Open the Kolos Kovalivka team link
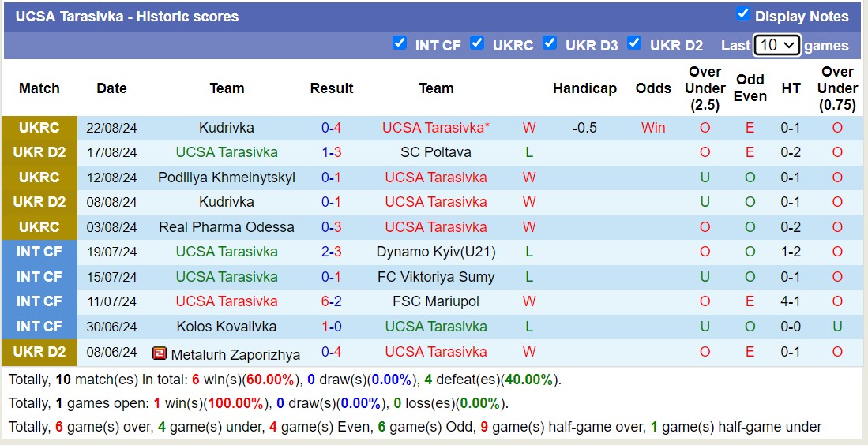Viewport: 868px width, 445px height. click(227, 327)
